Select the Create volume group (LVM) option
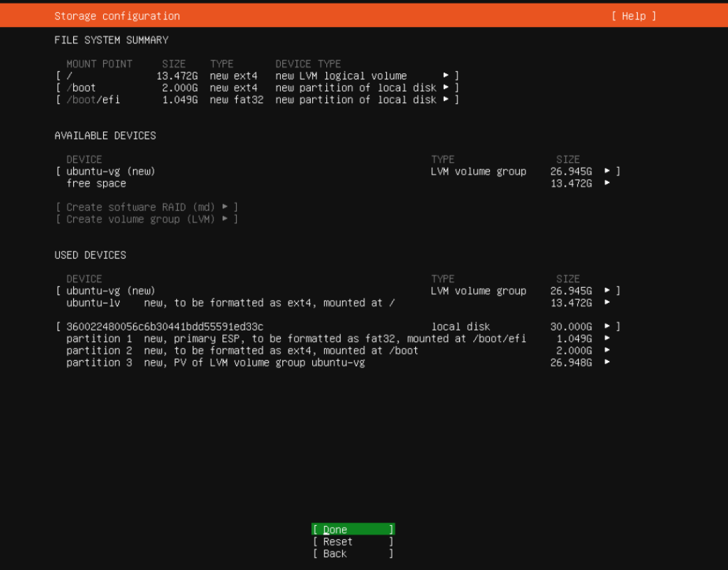Screen dimensions: 728x570 (143, 219)
